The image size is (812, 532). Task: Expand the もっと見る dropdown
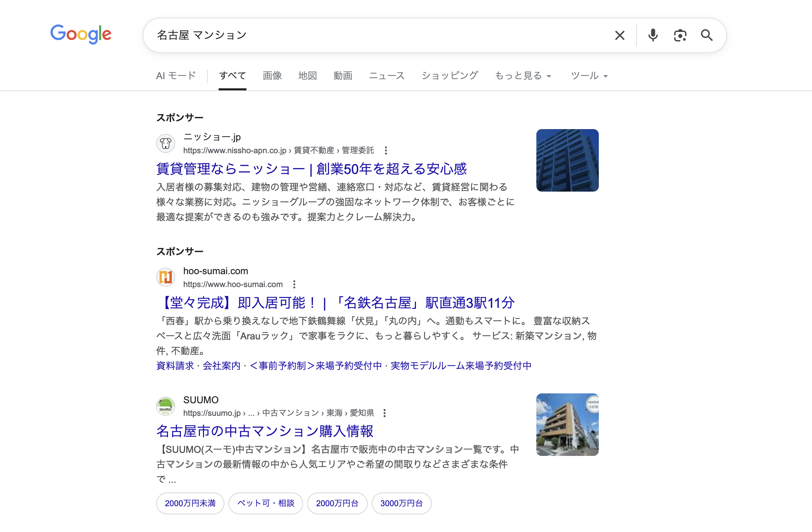click(x=523, y=75)
